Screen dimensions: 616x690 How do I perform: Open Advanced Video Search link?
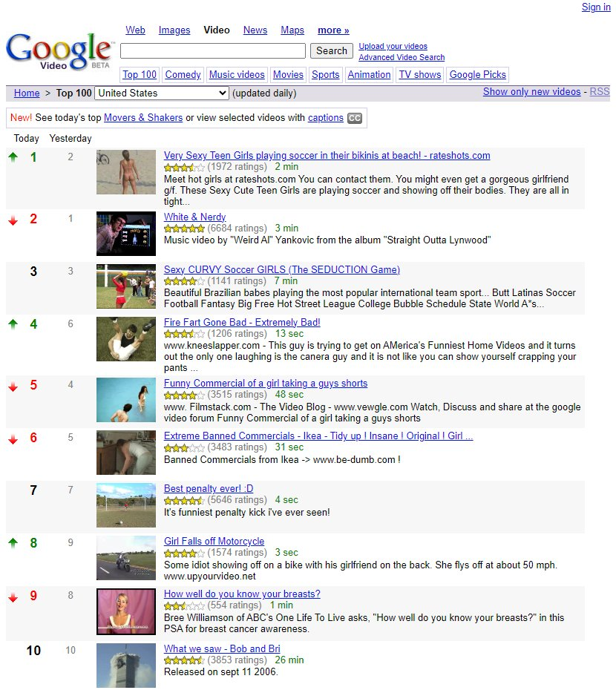(402, 57)
